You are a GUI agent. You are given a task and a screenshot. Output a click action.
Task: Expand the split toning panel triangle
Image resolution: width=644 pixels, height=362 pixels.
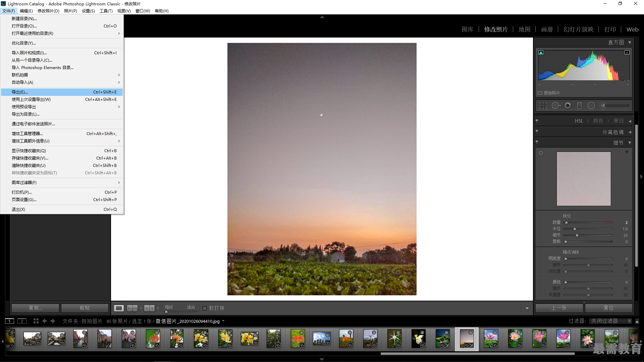630,132
